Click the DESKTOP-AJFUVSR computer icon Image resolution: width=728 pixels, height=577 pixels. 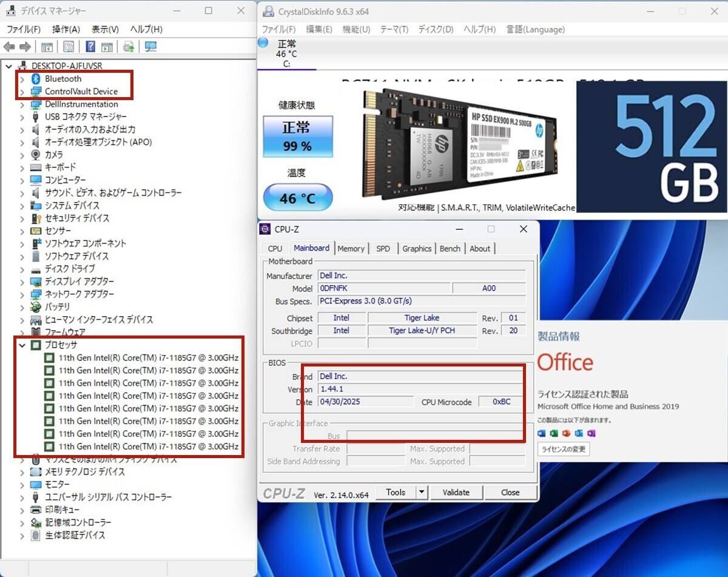(23, 66)
